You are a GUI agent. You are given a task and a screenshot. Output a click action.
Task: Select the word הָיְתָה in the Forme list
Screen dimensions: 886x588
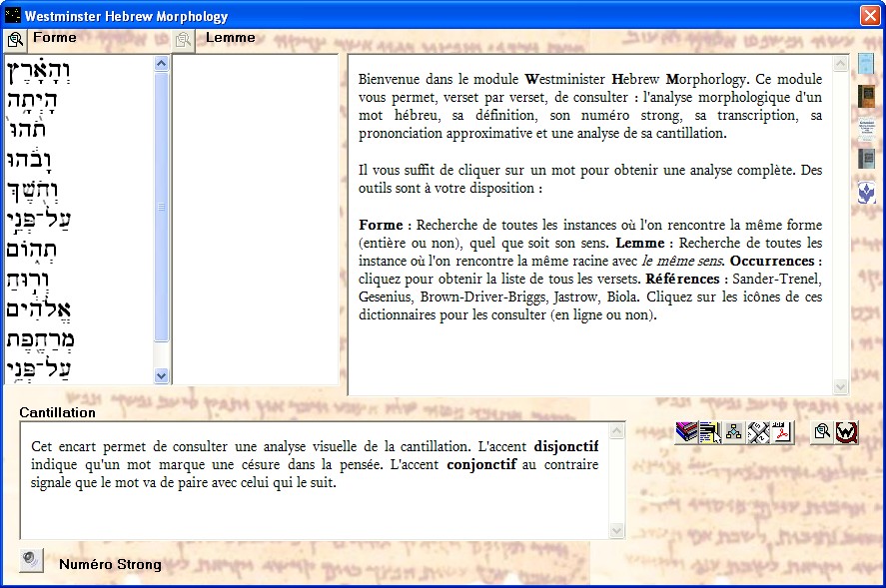pyautogui.click(x=32, y=101)
